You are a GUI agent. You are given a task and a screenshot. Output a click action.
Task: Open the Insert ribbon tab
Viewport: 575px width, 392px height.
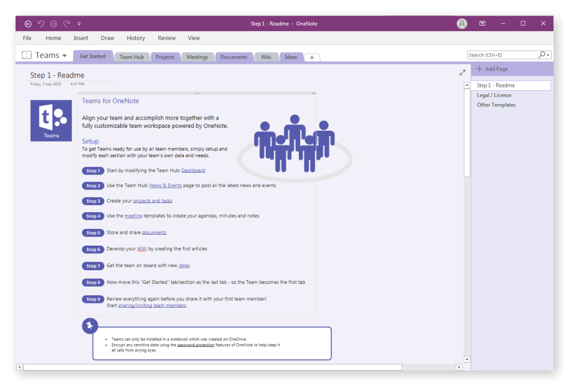(81, 38)
